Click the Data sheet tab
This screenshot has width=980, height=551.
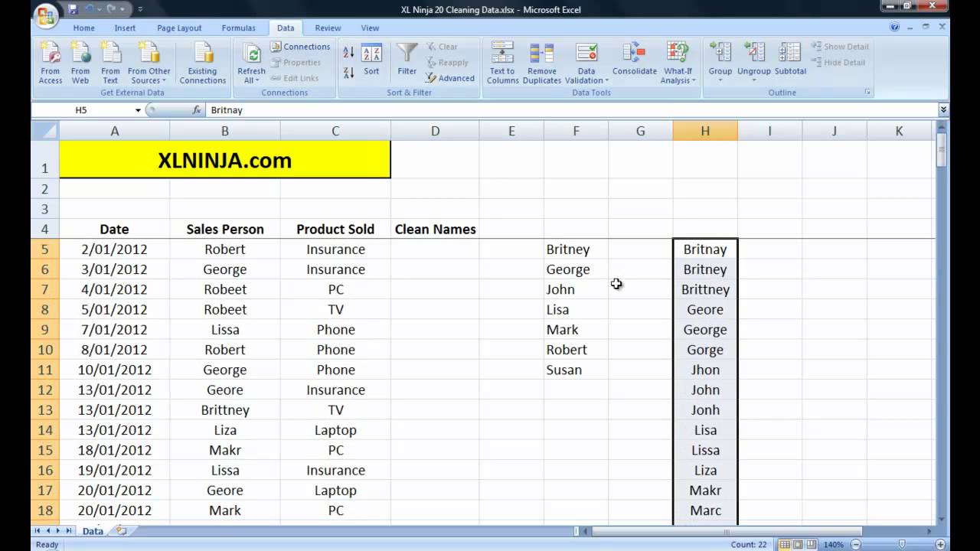coord(93,530)
